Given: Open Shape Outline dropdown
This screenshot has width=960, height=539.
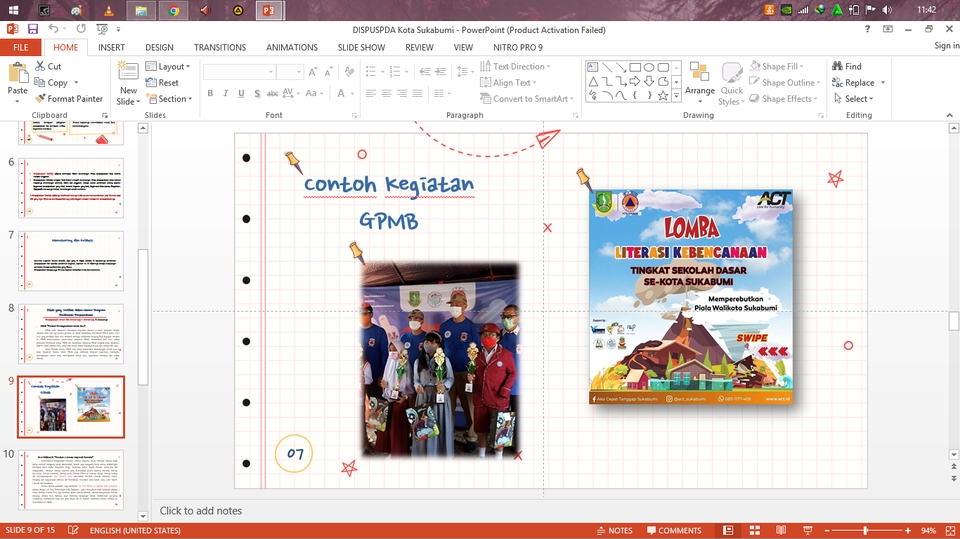Looking at the screenshot, I should [785, 82].
